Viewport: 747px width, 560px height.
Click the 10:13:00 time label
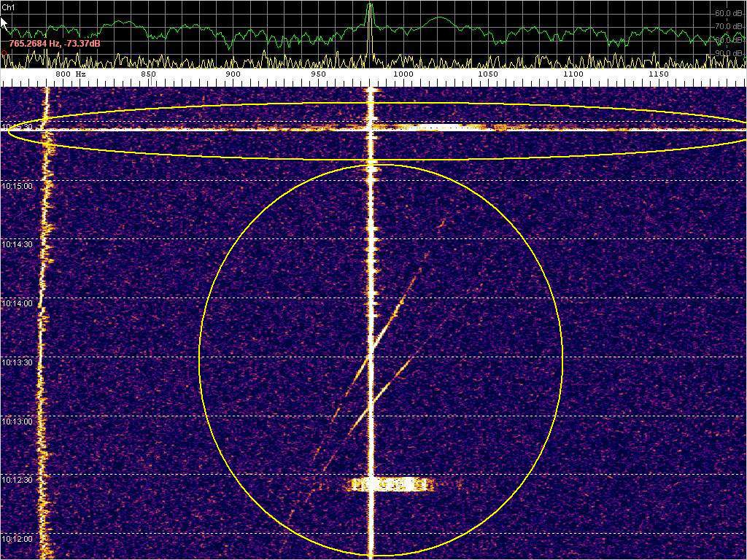[18, 421]
